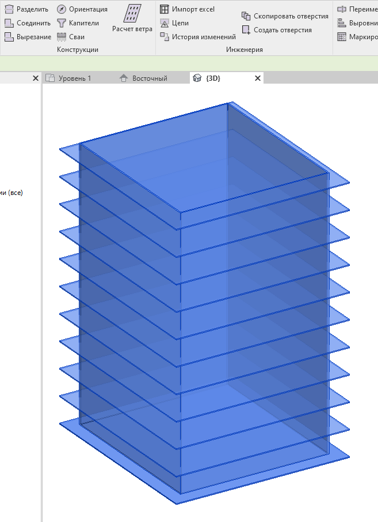Image resolution: width=378 pixels, height=522 pixels.
Task: Activate the {3D} view tab
Action: click(207, 78)
